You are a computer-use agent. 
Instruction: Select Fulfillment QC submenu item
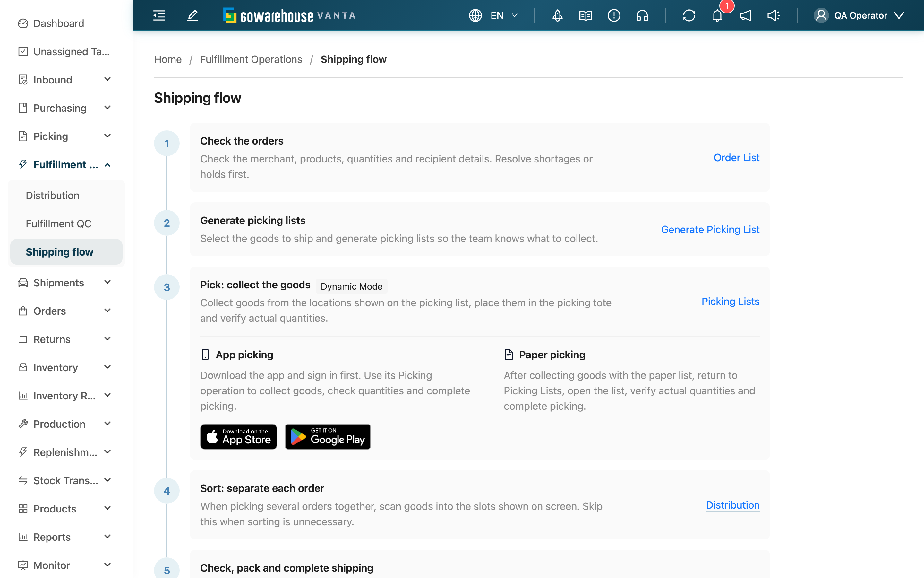(66, 223)
